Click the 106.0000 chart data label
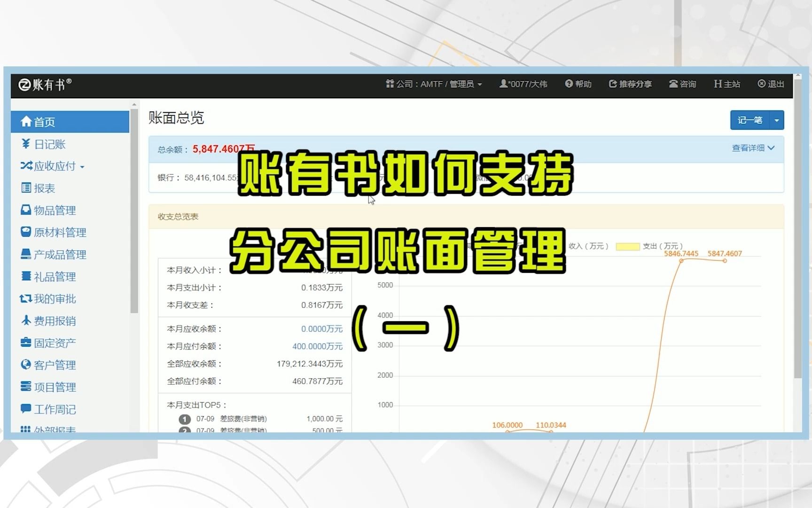This screenshot has width=812, height=508. [x=507, y=425]
